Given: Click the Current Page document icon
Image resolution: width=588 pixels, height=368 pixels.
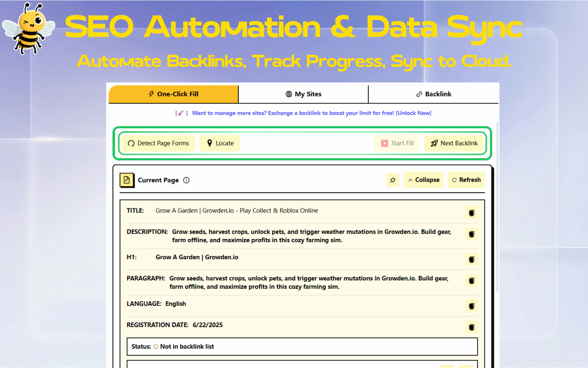Looking at the screenshot, I should click(126, 180).
